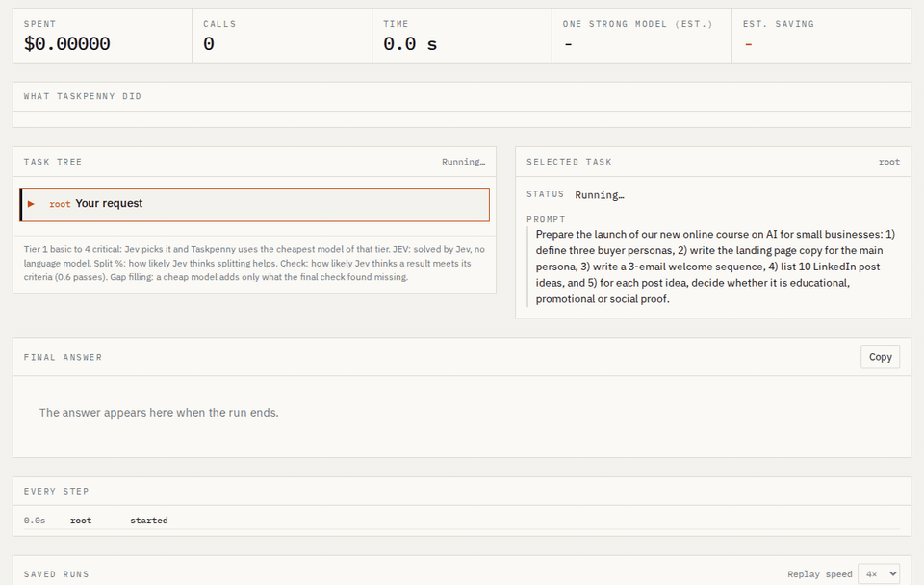The height and width of the screenshot is (585, 924).
Task: Click the root entry in the Every Step log
Action: (81, 521)
